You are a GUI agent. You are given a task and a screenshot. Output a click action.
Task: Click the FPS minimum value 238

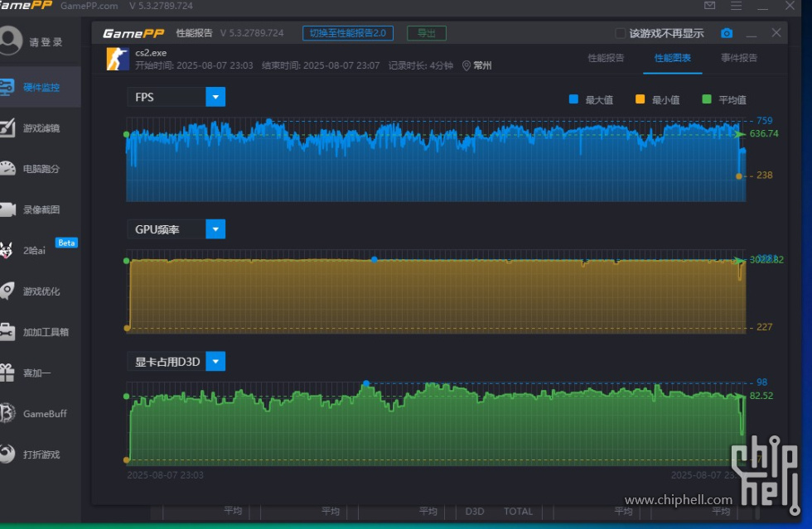coord(764,176)
